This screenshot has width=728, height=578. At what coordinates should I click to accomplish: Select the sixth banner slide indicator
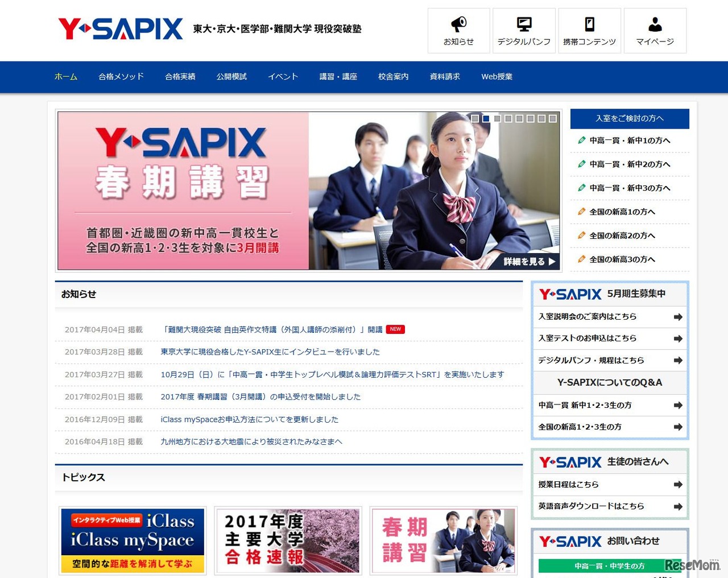click(531, 118)
